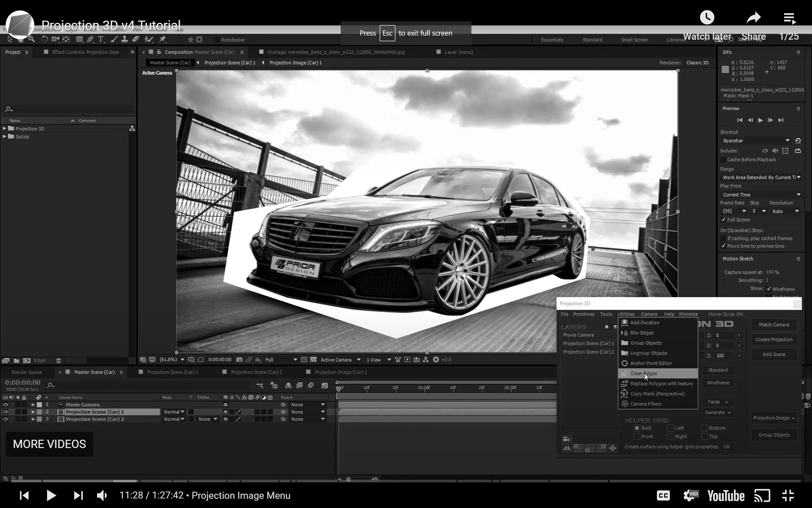
Task: Open the viewer resolution Full dropdown
Action: [281, 359]
